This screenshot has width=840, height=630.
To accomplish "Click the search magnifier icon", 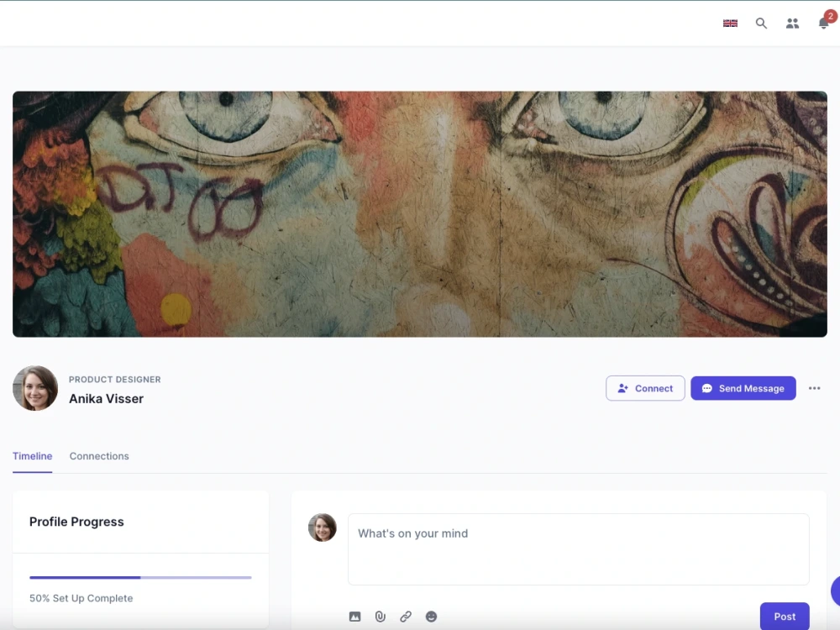I will point(761,23).
